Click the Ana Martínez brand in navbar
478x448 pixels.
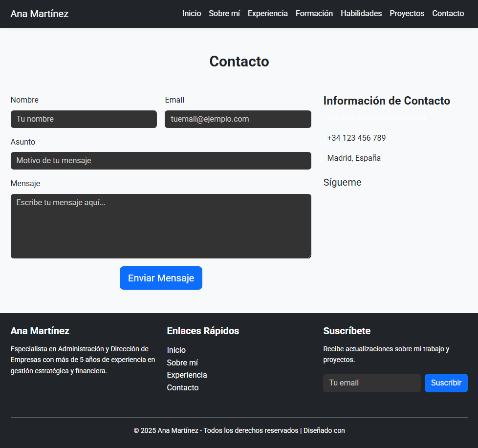click(40, 14)
